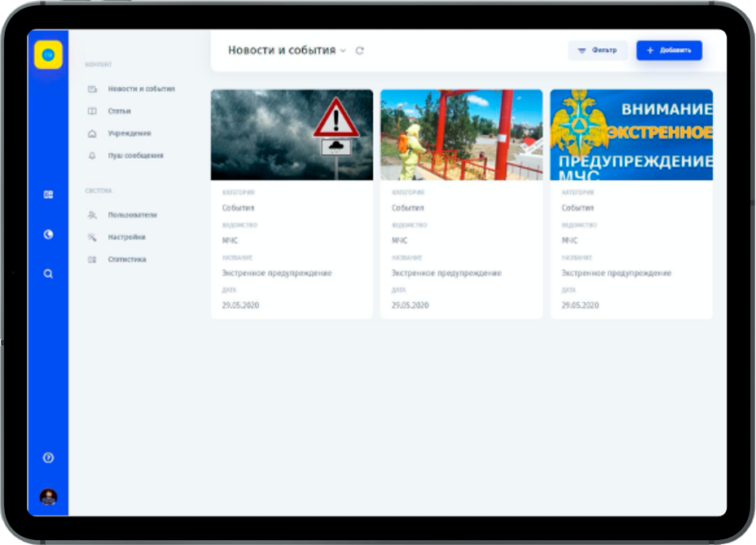Click users icon beside Пользователи
The height and width of the screenshot is (545, 756).
(x=92, y=214)
